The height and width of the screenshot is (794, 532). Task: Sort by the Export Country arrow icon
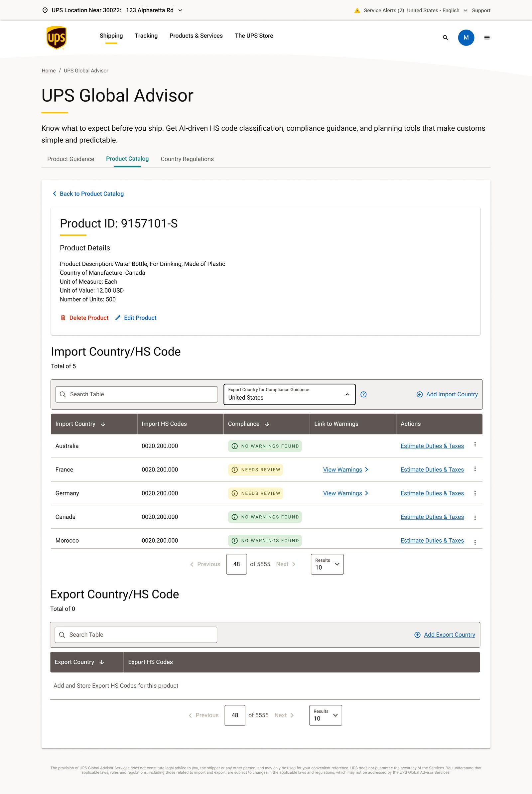102,662
